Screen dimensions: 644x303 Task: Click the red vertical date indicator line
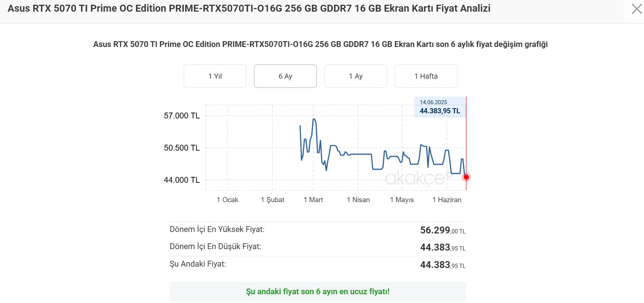(x=466, y=146)
